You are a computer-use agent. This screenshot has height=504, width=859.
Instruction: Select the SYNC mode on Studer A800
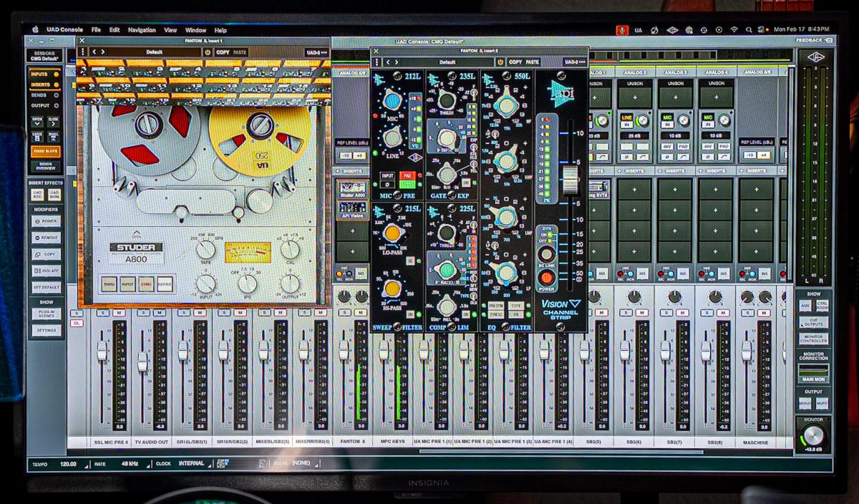(146, 283)
